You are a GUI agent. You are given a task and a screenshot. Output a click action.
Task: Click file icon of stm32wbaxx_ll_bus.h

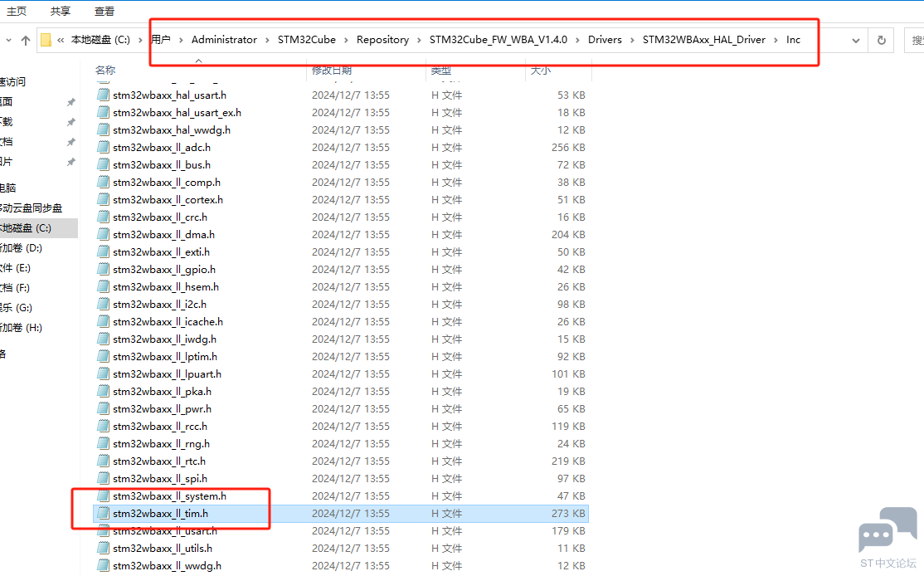point(103,164)
